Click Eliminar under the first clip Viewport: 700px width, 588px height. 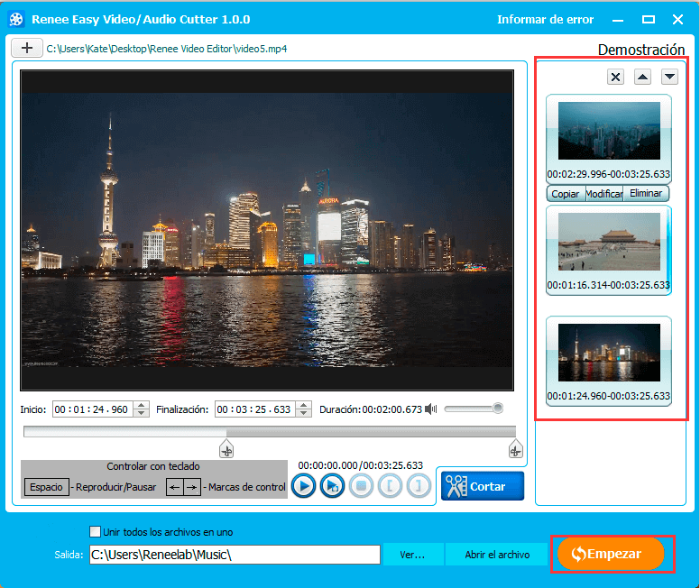(x=646, y=193)
